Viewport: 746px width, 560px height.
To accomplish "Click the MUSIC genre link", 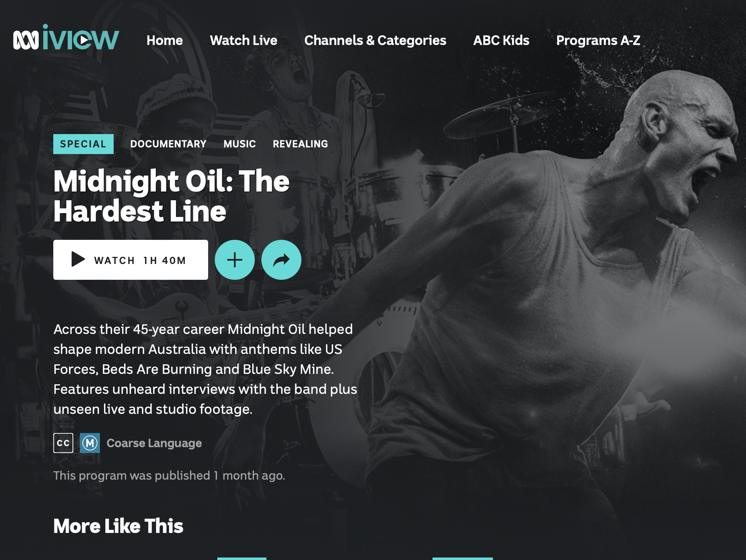I will 240,144.
